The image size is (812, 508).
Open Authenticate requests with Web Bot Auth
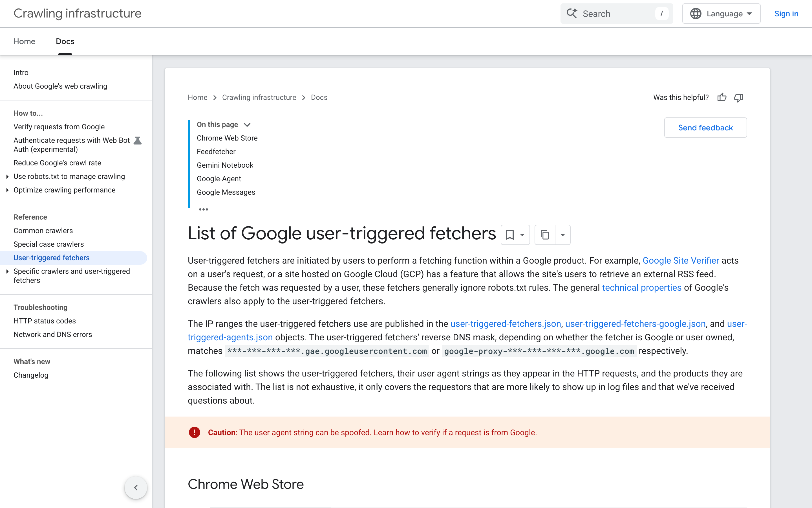[x=71, y=145]
